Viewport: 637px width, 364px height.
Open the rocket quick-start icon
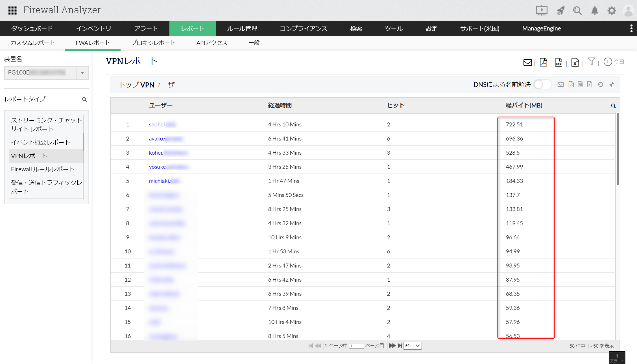coord(560,11)
